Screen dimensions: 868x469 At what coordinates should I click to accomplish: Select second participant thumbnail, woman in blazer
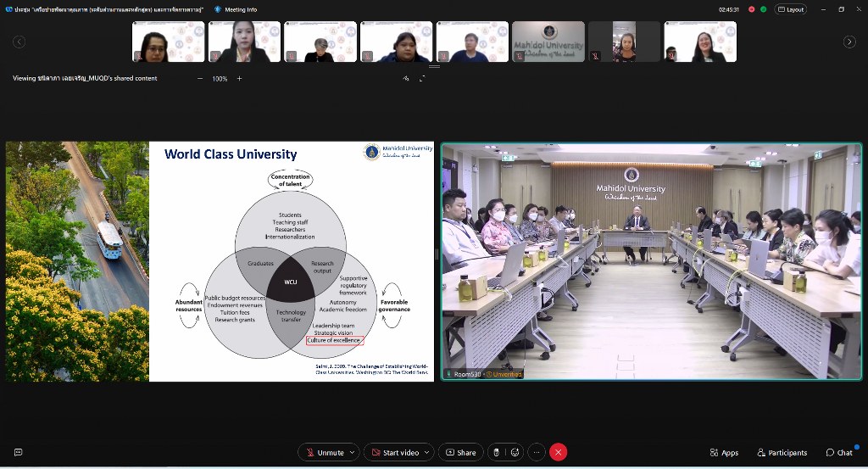tap(244, 42)
